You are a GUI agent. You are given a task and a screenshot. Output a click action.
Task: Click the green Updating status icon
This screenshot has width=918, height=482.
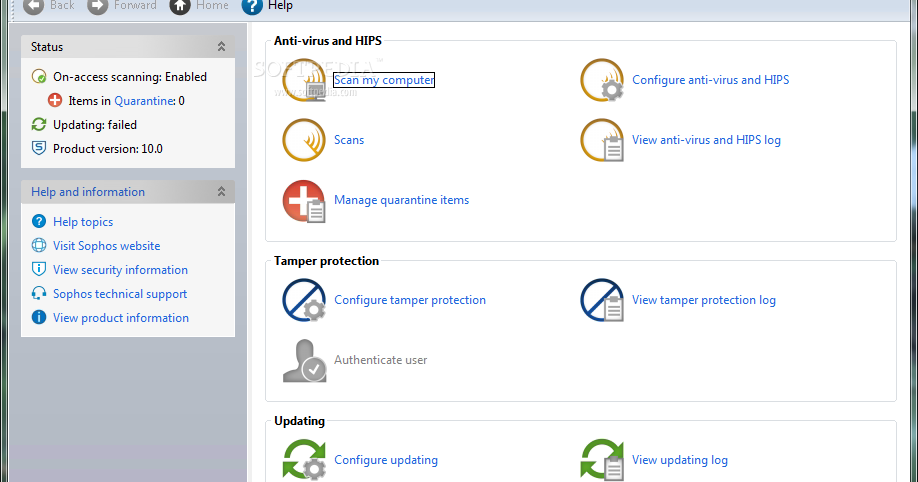39,125
